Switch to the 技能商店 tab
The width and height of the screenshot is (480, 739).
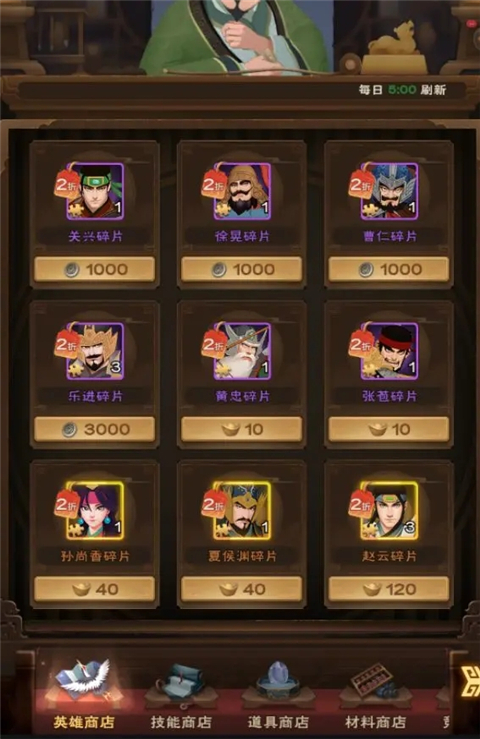[181, 694]
